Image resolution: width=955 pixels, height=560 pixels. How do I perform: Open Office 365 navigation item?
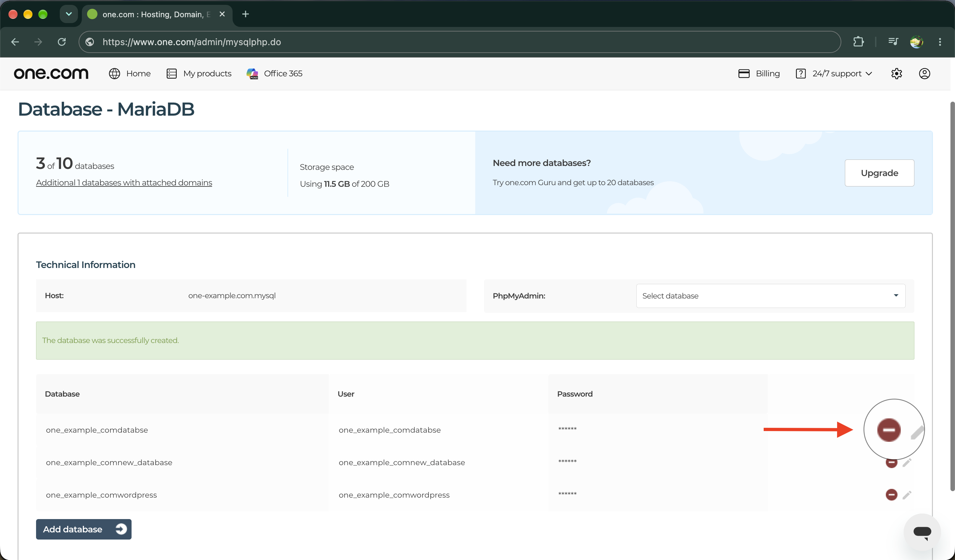pos(274,73)
